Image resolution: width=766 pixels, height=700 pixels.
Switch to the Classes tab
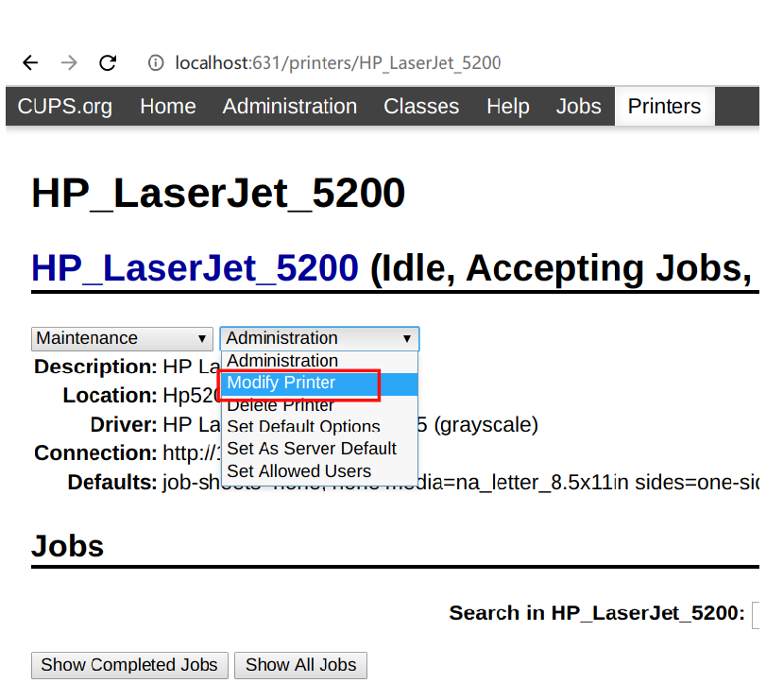tap(421, 107)
